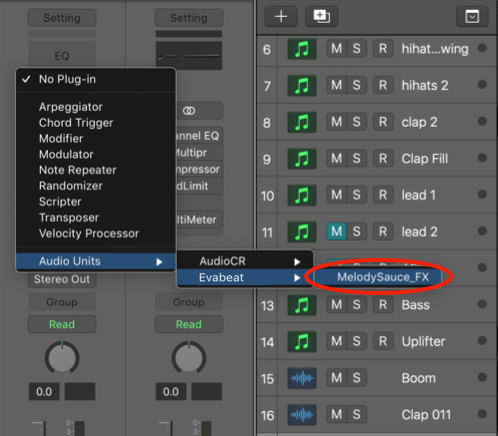Open the Stereo Out output dropdown

click(62, 279)
